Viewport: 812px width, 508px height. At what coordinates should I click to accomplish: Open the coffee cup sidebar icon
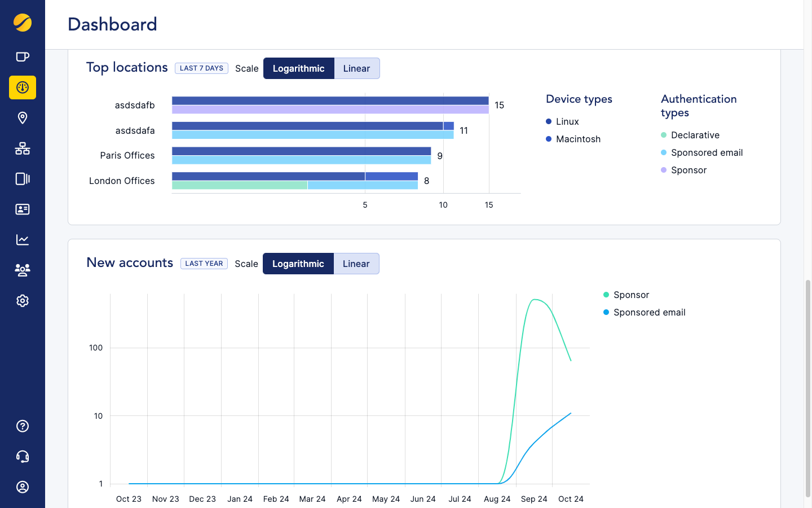(23, 57)
